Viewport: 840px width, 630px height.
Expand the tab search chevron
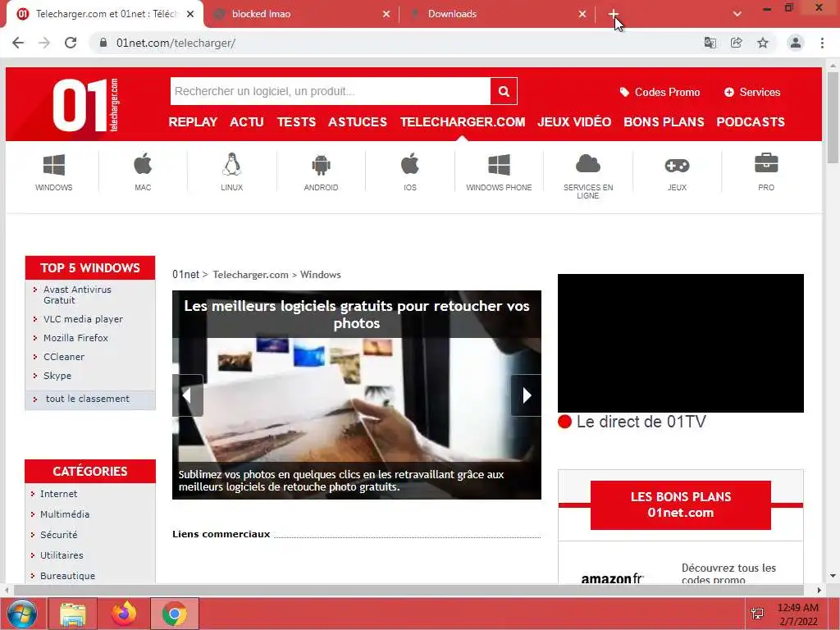[737, 14]
